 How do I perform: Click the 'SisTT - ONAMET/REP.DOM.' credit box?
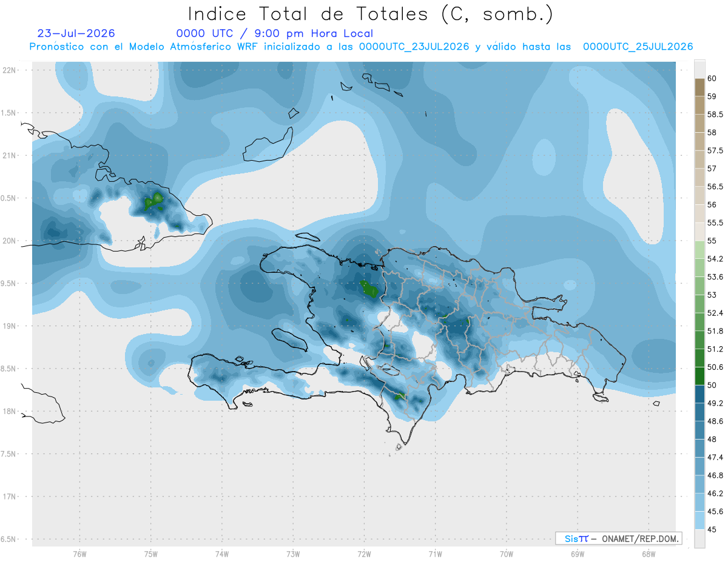[619, 538]
